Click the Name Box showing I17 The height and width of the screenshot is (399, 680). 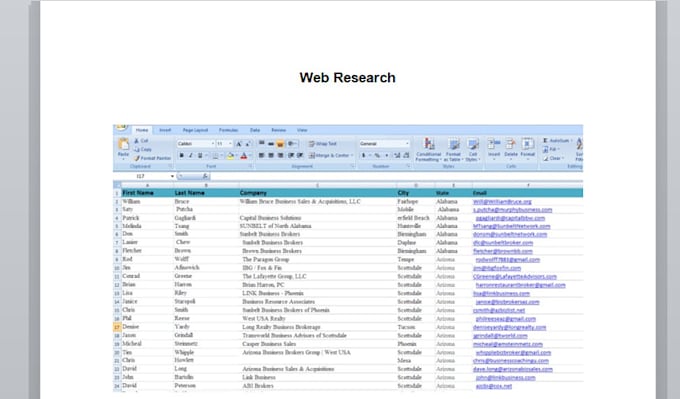pyautogui.click(x=144, y=176)
